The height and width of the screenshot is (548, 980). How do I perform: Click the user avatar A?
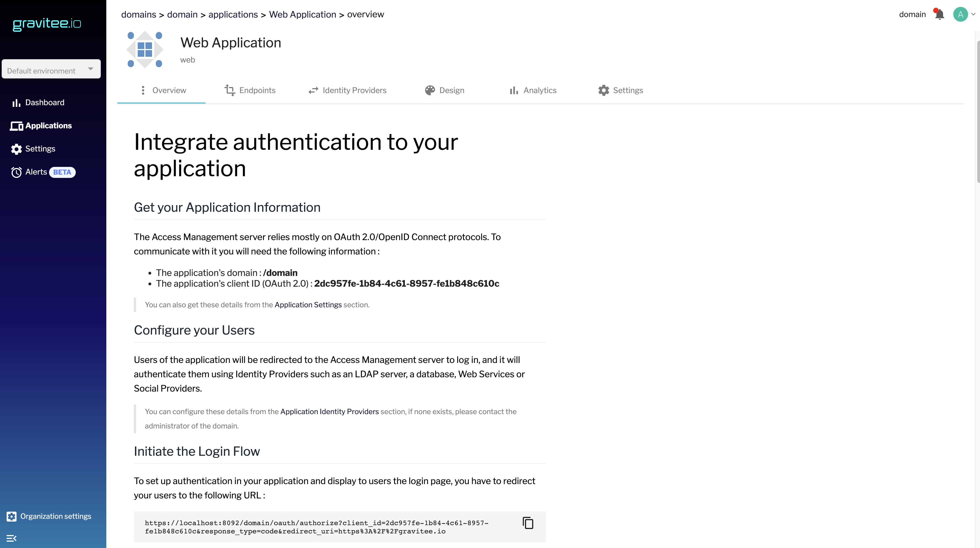click(960, 14)
